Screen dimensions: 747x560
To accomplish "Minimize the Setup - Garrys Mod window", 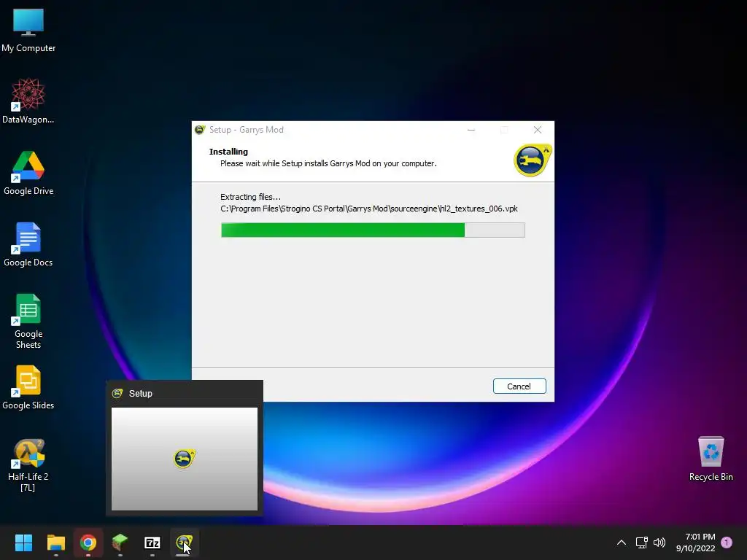I will tap(471, 130).
